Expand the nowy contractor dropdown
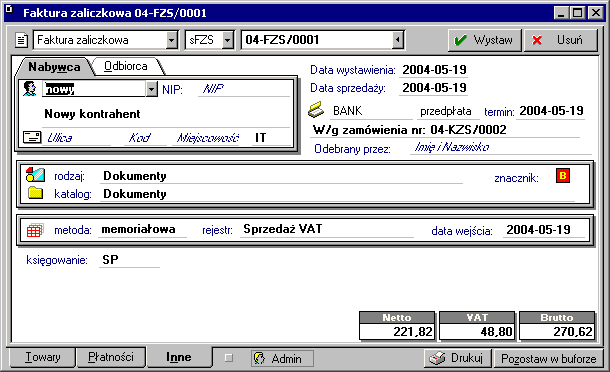This screenshot has width=610, height=372. pos(152,89)
